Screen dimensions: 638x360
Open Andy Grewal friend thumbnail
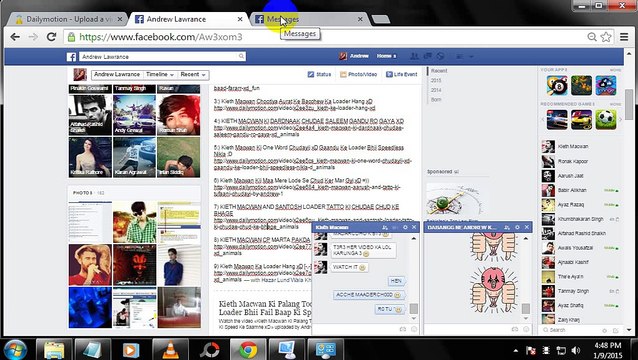tap(134, 115)
